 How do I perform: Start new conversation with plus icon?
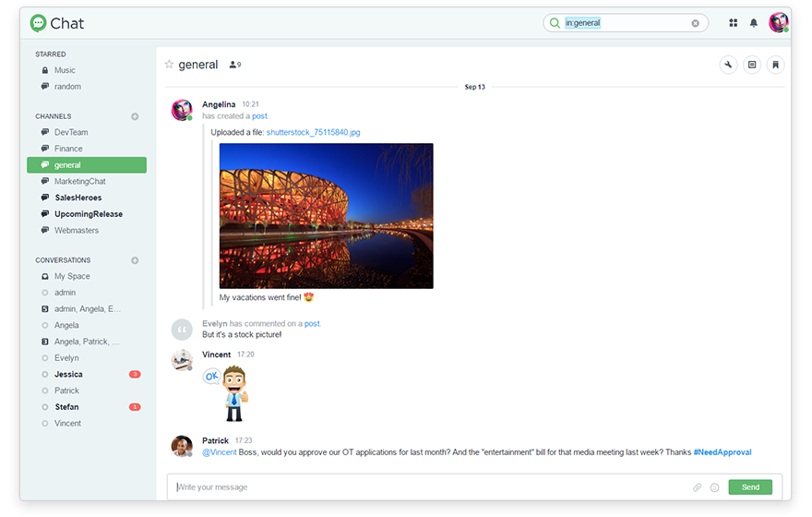click(135, 260)
